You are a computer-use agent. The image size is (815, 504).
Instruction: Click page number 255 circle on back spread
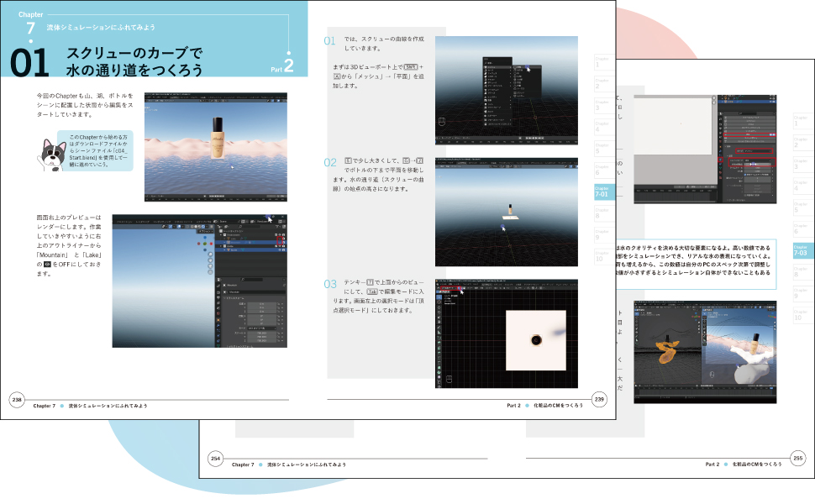798,458
